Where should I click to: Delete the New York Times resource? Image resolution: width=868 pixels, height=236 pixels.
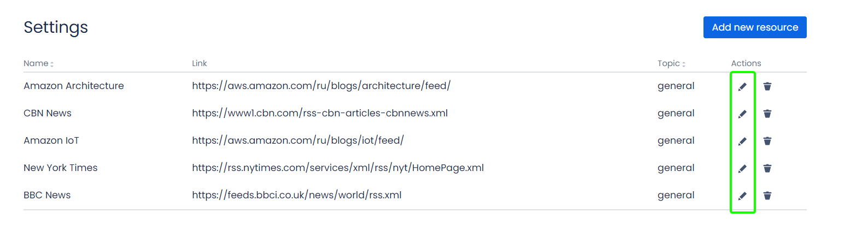pos(767,168)
